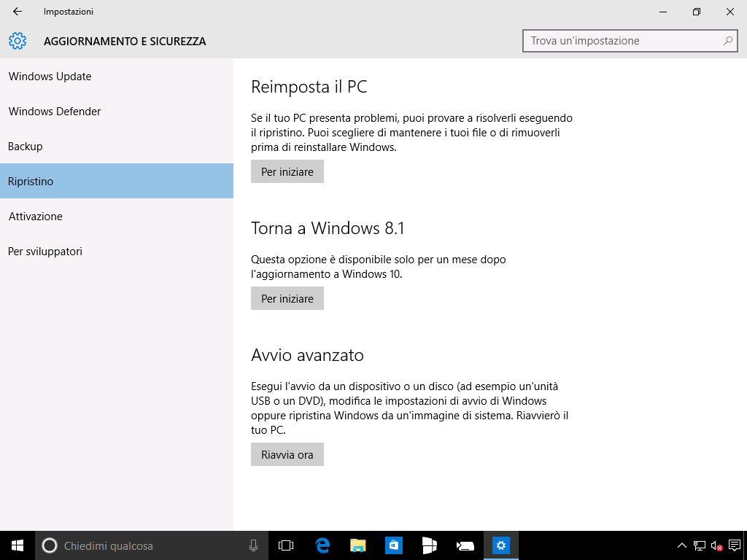
Task: Click the white windows-style taskbar app icon
Action: point(429,545)
